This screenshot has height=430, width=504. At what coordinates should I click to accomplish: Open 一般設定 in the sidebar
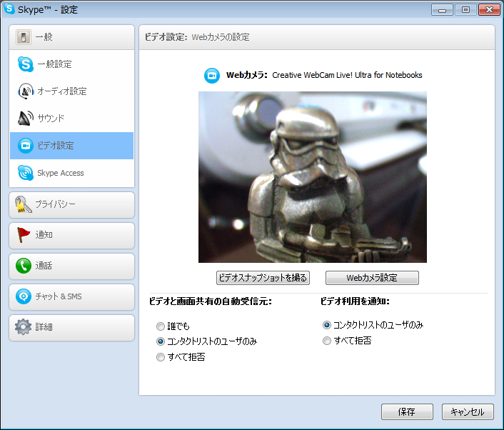coord(71,64)
